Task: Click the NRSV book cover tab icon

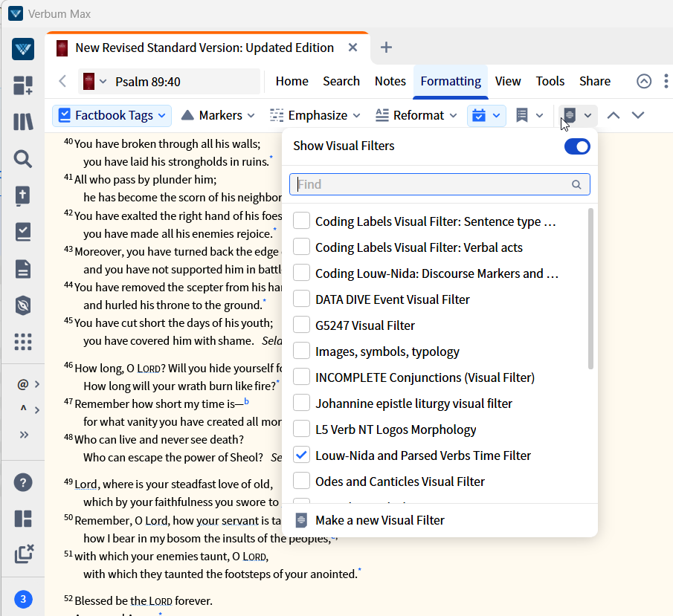Action: (62, 48)
